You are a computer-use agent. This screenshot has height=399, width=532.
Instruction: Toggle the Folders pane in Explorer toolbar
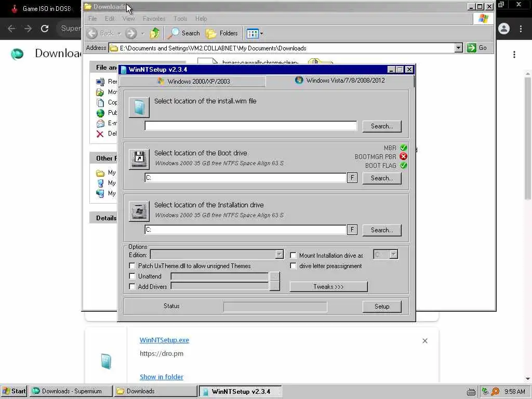coord(222,33)
